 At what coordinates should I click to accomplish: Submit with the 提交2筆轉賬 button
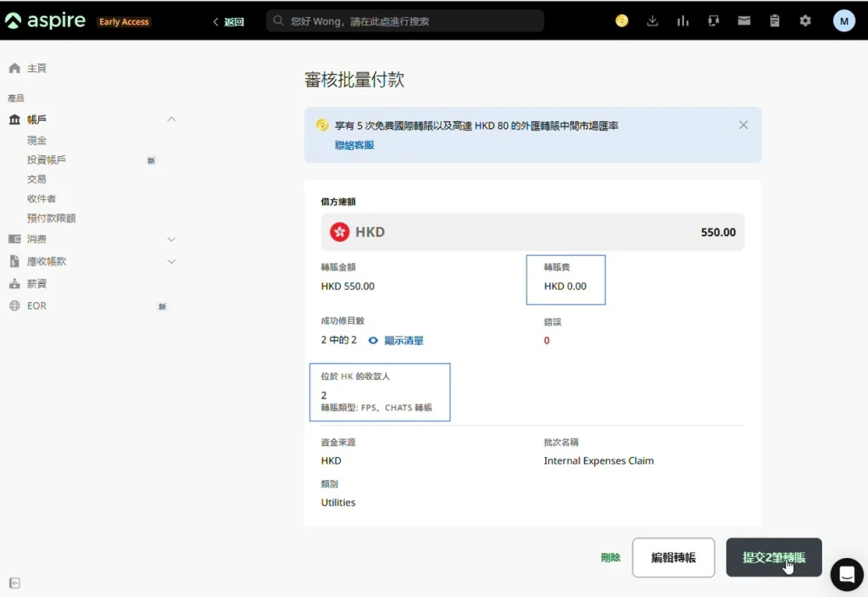pos(774,558)
